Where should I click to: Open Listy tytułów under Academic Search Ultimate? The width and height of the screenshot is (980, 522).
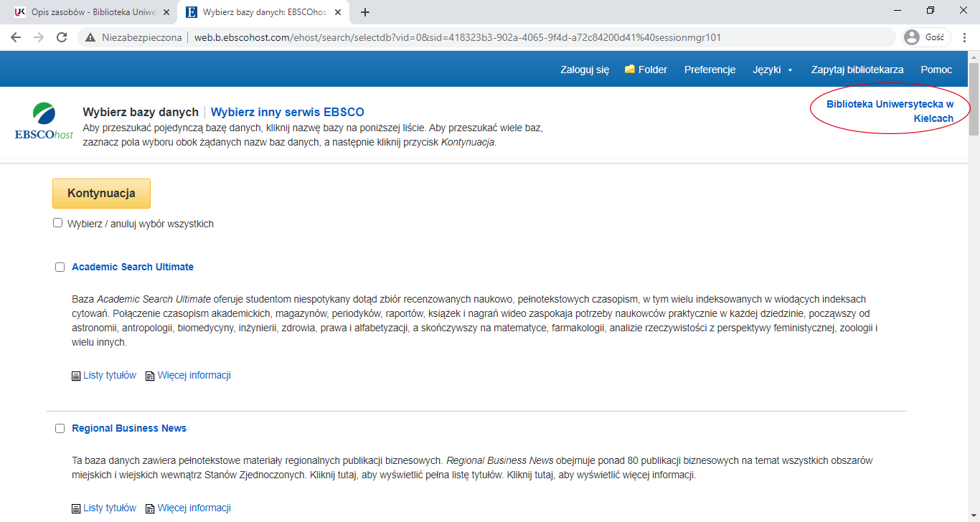pyautogui.click(x=109, y=375)
